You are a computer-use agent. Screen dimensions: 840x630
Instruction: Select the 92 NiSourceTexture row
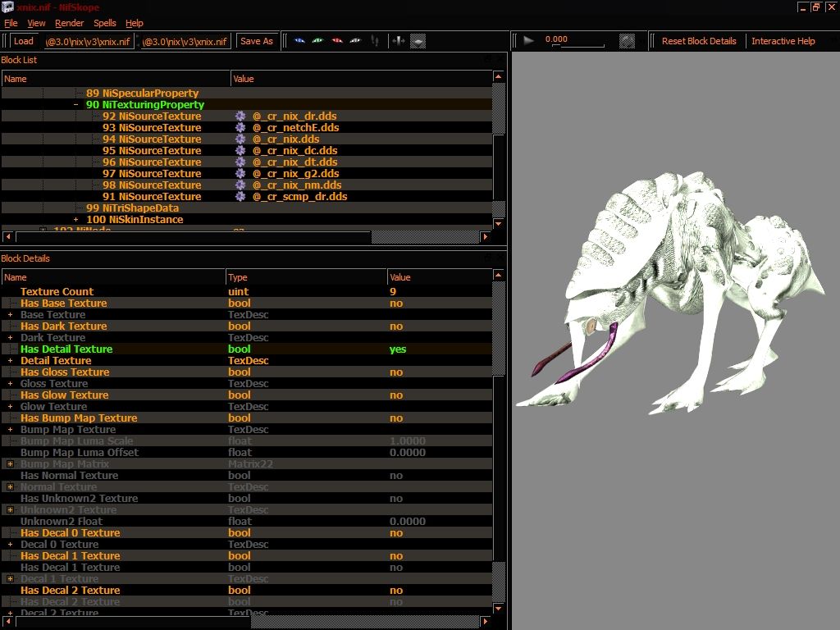pyautogui.click(x=246, y=116)
